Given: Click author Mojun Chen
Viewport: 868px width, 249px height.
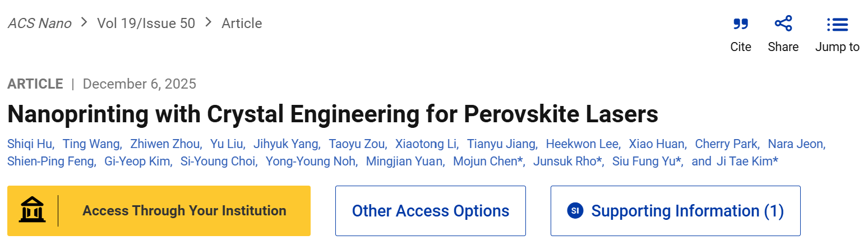Looking at the screenshot, I should pyautogui.click(x=487, y=162).
